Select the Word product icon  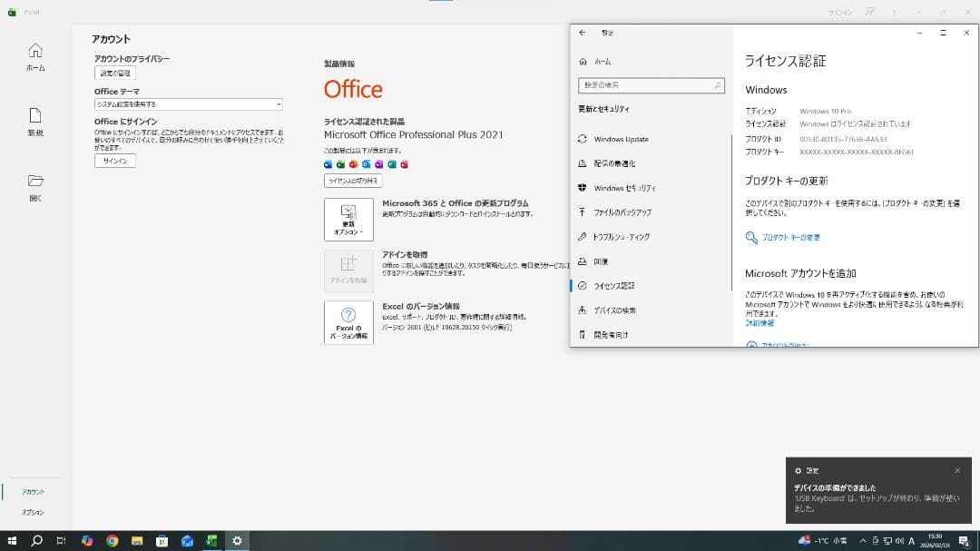(x=328, y=164)
